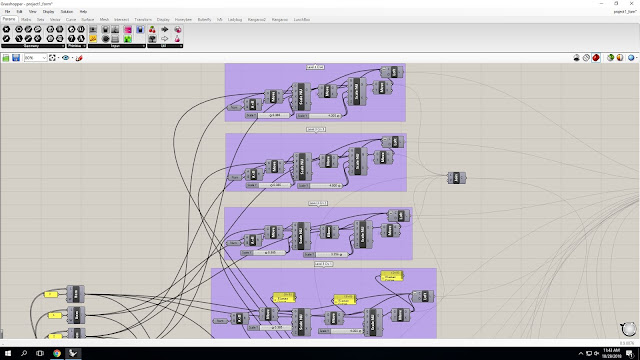Image resolution: width=640 pixels, height=360 pixels.
Task: Toggle the wireframe preview mode
Action: point(586,58)
